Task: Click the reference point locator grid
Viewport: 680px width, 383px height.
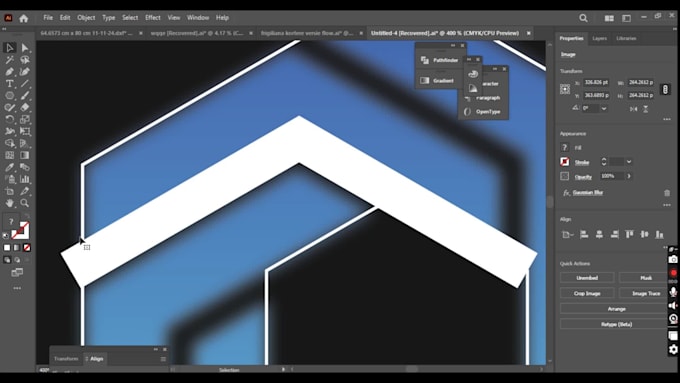Action: click(x=565, y=89)
